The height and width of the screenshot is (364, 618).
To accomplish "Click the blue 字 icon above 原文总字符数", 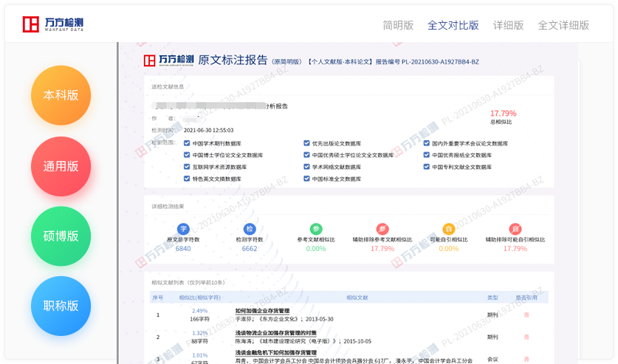I will pos(183,229).
